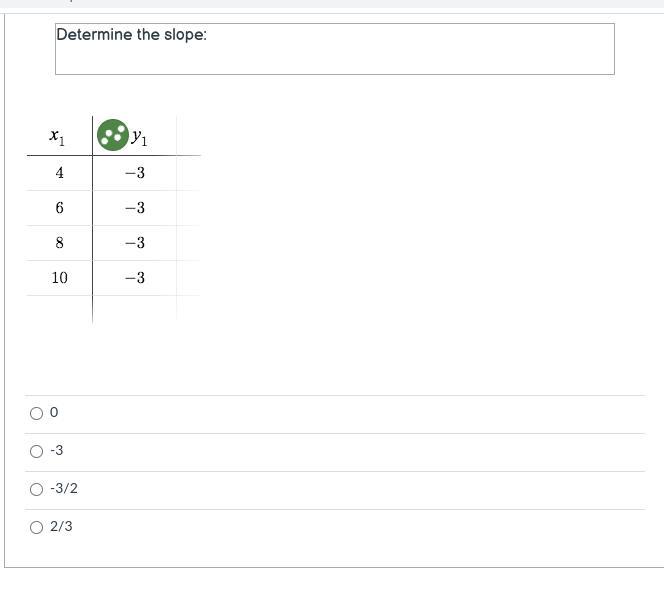Click the Determine the slope question box
This screenshot has height=592, width=664.
pos(335,49)
